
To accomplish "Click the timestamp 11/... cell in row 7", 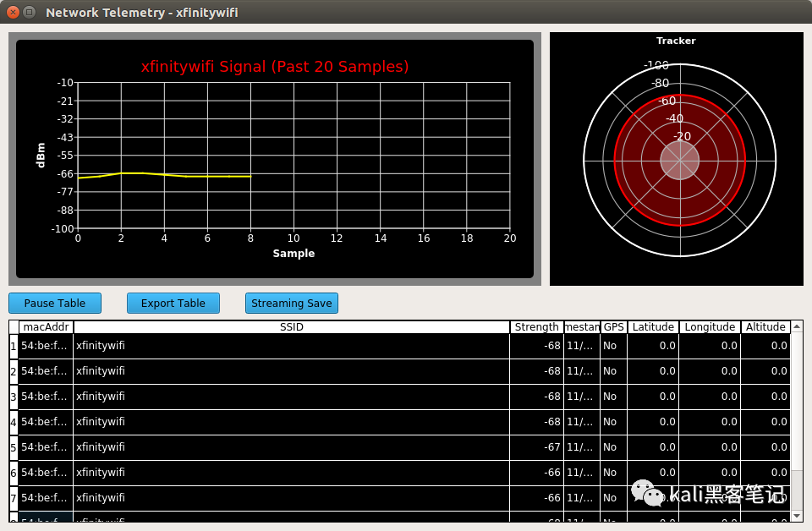I will point(582,498).
